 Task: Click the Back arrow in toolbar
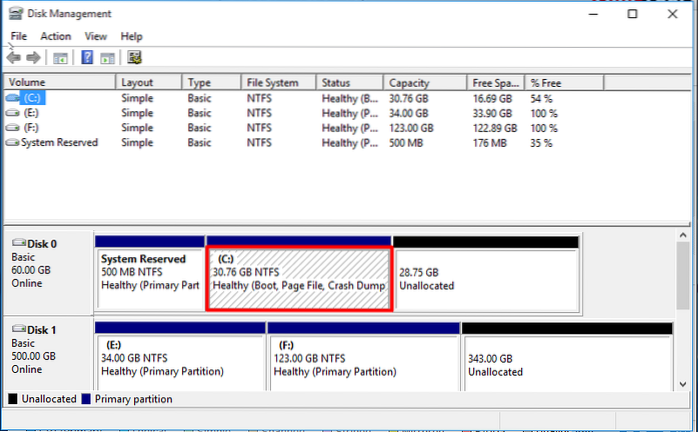coord(15,58)
